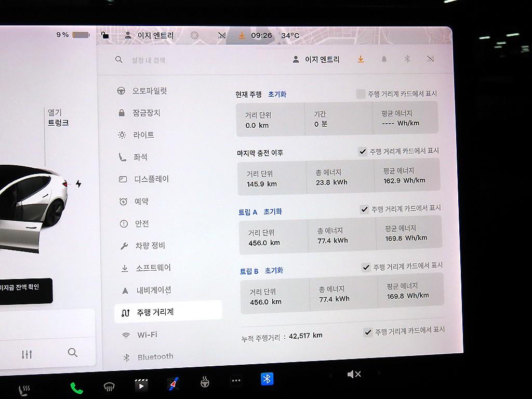Select the 주행 거리계 menu item
Viewport: 532px width, 399px height.
click(x=168, y=312)
